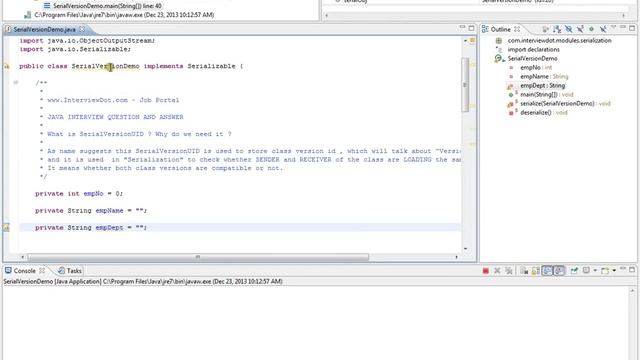Click editor horizontal scroll right arrow

(456, 257)
